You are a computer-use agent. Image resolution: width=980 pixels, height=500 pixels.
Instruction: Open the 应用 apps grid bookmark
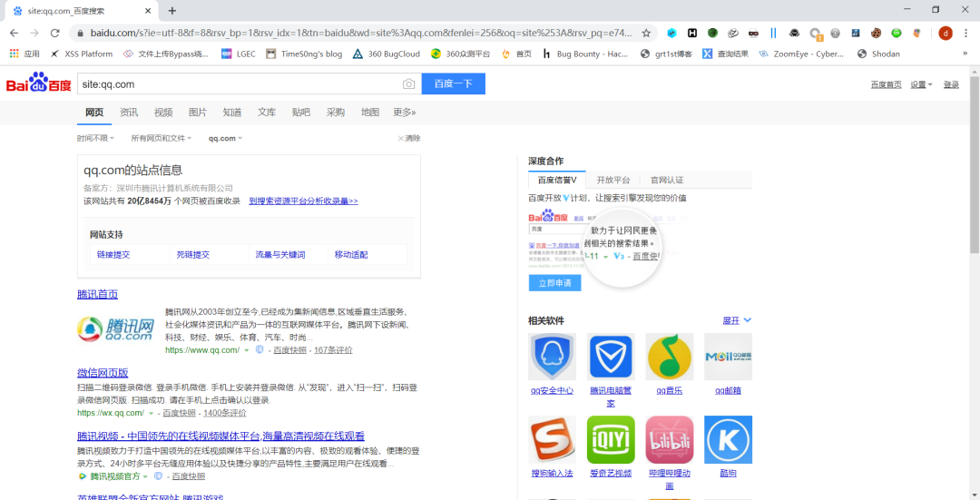pos(24,54)
